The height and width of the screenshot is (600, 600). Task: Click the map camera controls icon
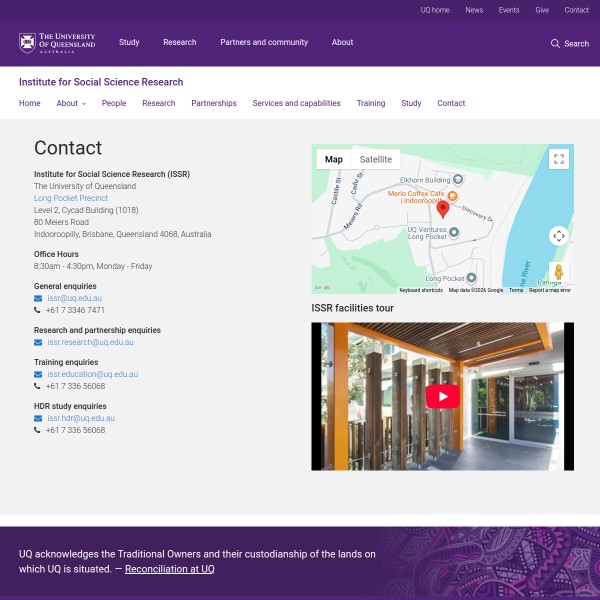(x=558, y=236)
